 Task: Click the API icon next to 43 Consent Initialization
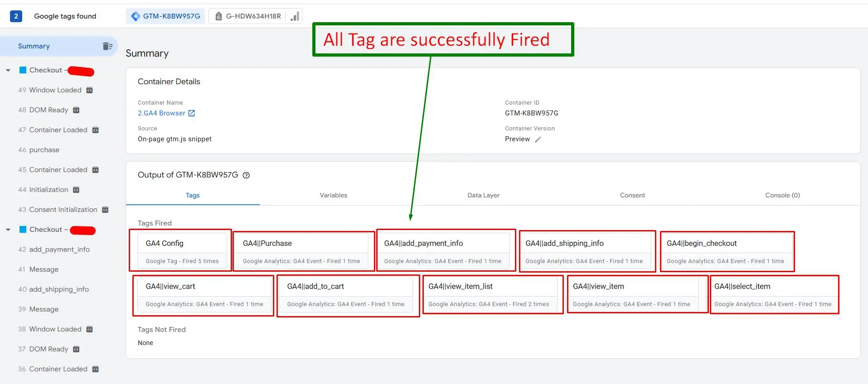pos(105,210)
